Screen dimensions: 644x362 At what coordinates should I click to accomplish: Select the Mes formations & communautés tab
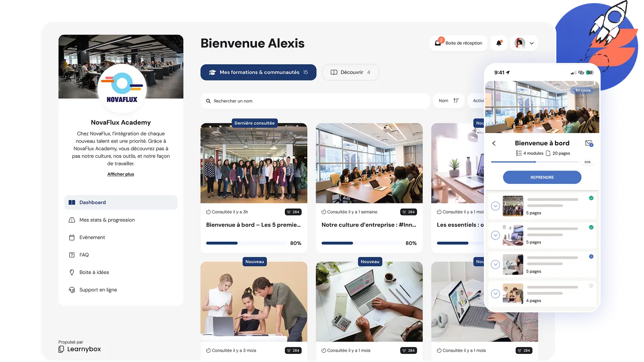coord(258,72)
